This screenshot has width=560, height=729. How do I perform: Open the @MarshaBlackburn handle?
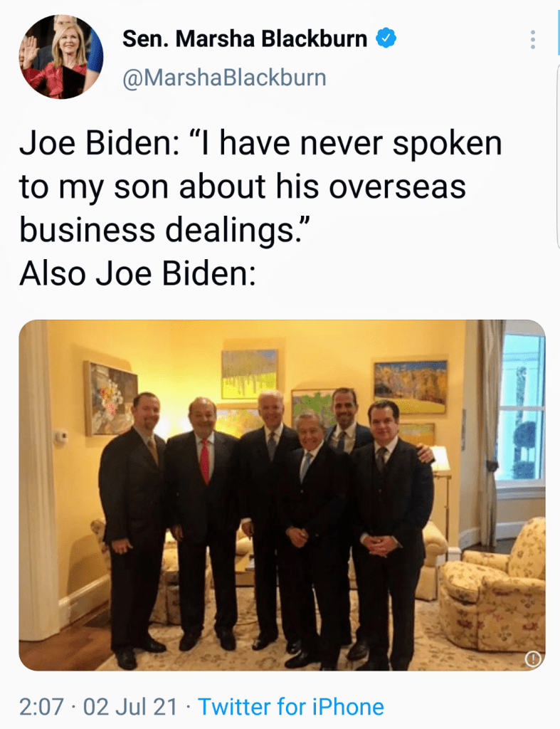[x=224, y=77]
